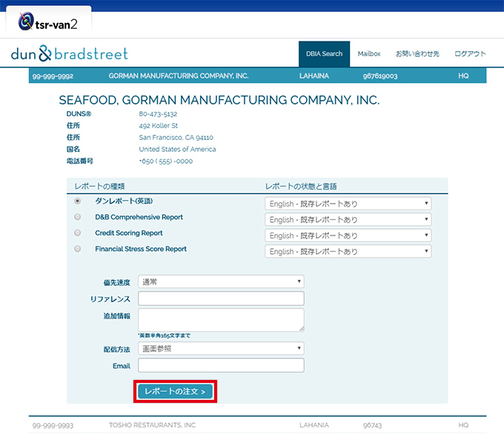Select the D&B Comprehensive Report radio button
504x434 pixels.
(x=78, y=217)
